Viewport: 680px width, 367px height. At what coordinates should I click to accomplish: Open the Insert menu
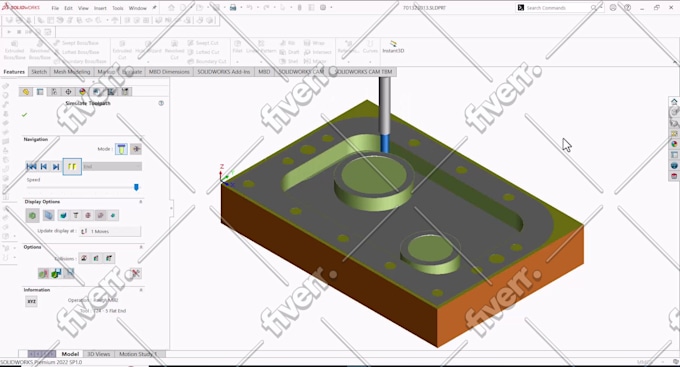coord(100,8)
